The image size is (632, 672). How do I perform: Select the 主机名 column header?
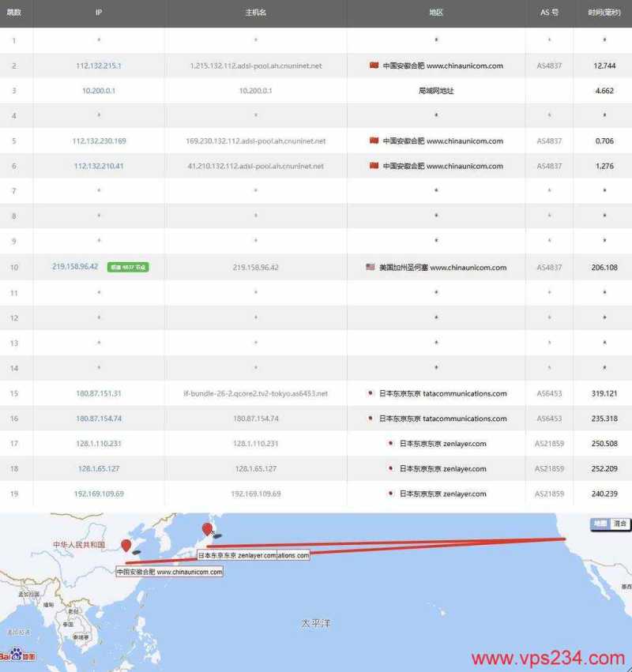254,13
